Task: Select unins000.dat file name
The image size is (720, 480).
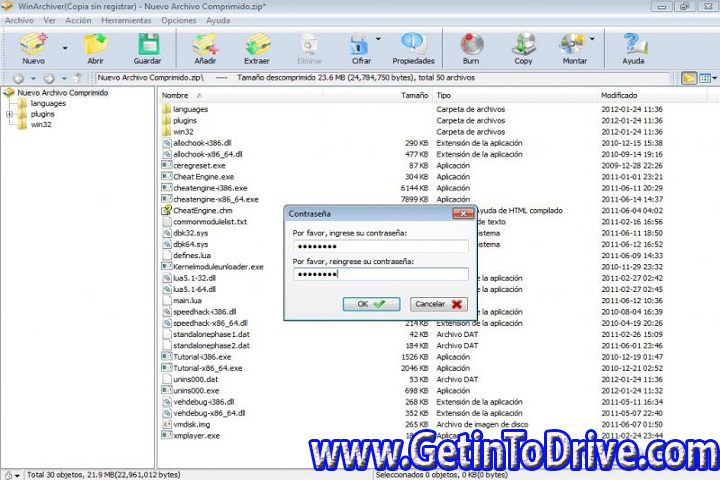Action: pos(196,379)
